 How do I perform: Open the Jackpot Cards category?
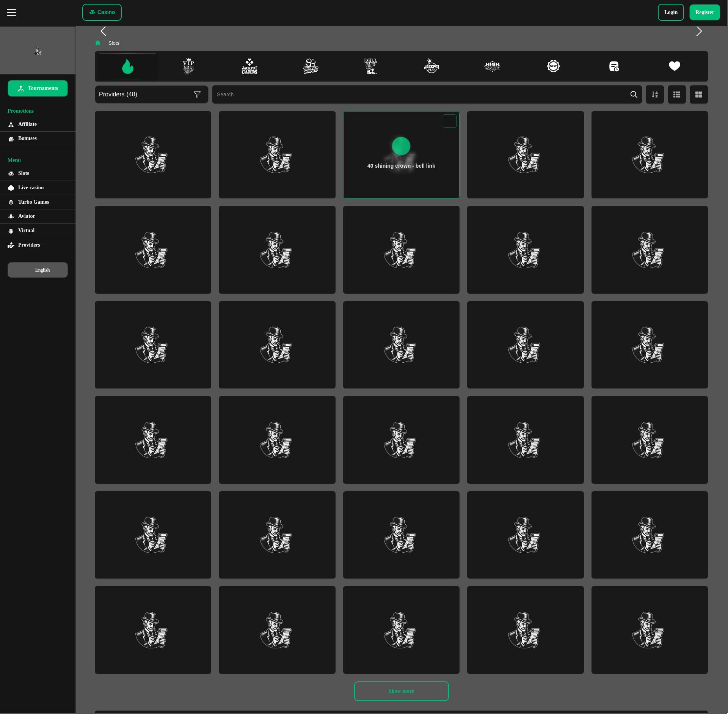click(249, 66)
